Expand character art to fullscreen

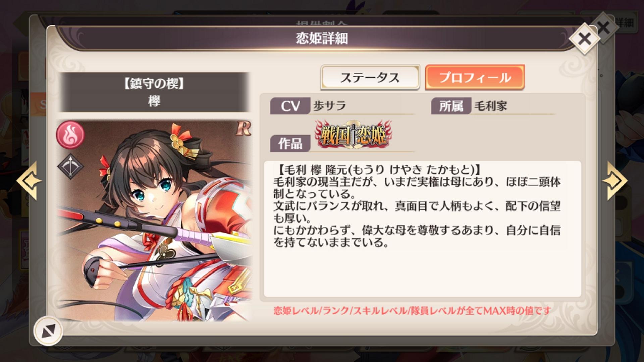coord(48,331)
